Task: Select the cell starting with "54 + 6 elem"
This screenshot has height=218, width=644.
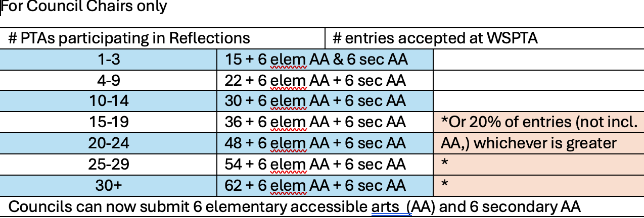Action: coord(315,165)
